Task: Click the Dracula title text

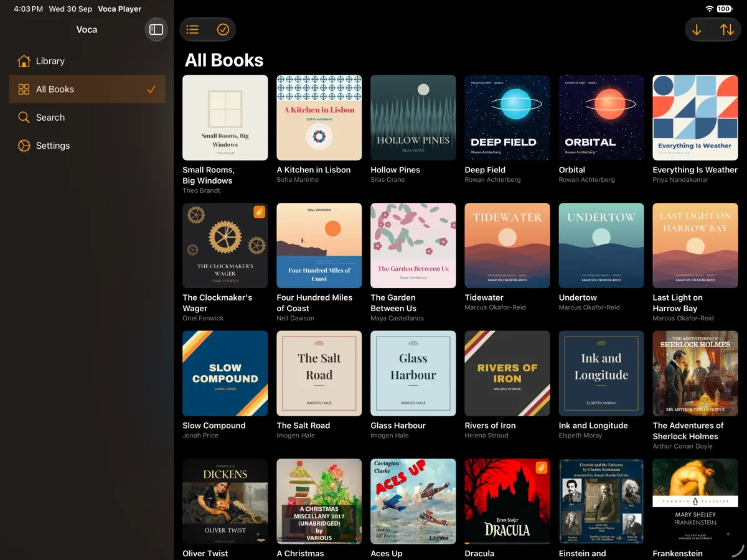Action: pyautogui.click(x=479, y=553)
